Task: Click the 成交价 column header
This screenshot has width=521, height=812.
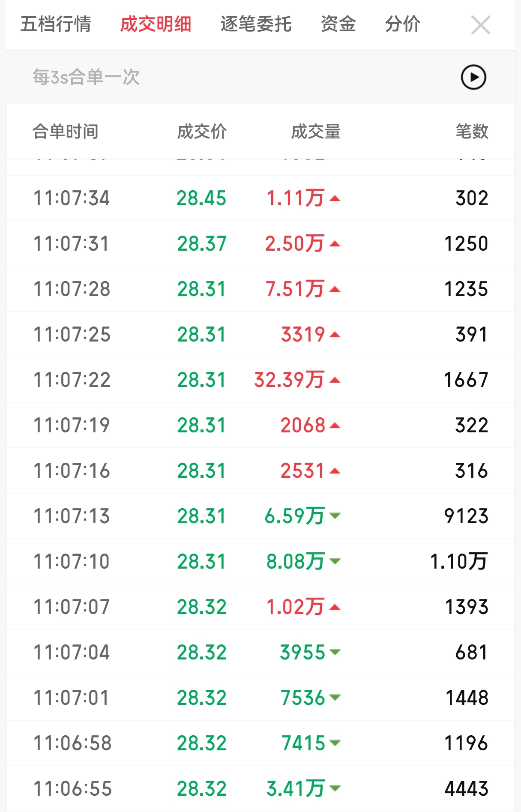Action: [x=202, y=132]
